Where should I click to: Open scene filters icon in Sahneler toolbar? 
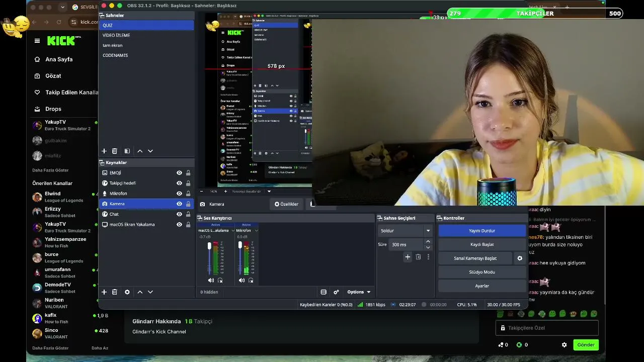(127, 151)
